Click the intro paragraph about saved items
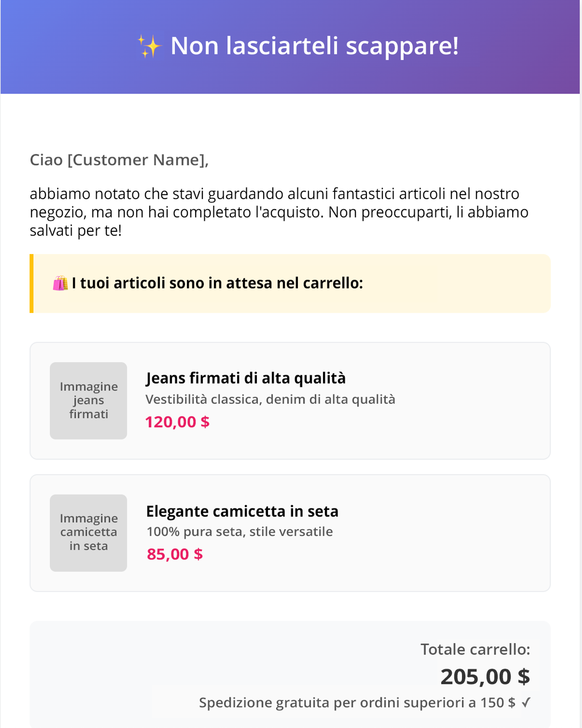The height and width of the screenshot is (728, 582). click(279, 212)
